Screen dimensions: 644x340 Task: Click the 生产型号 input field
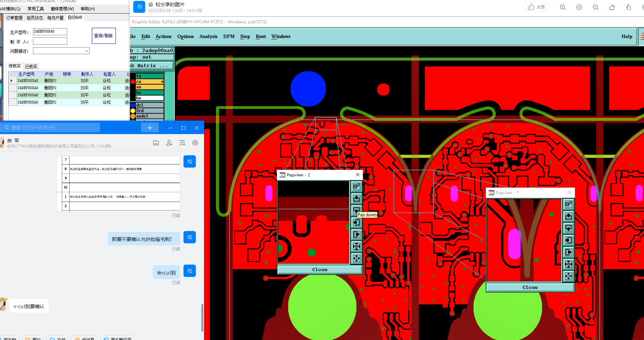(x=50, y=32)
